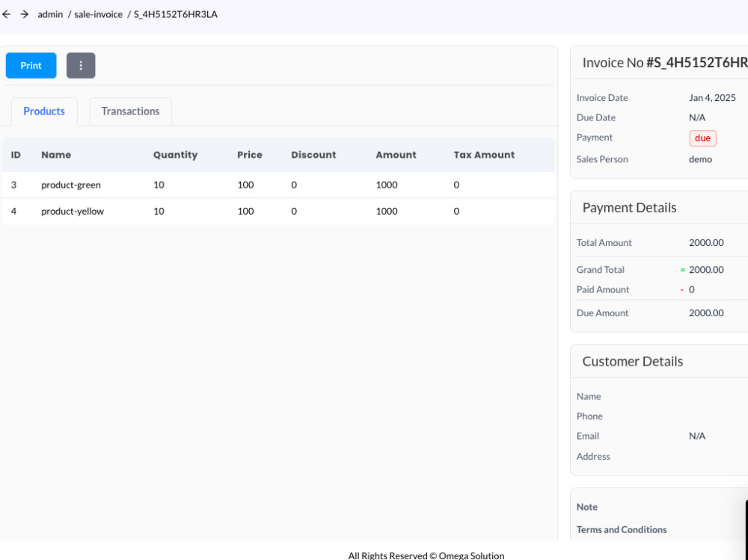The width and height of the screenshot is (748, 560).
Task: Click the Due Date value N/A
Action: click(x=697, y=117)
